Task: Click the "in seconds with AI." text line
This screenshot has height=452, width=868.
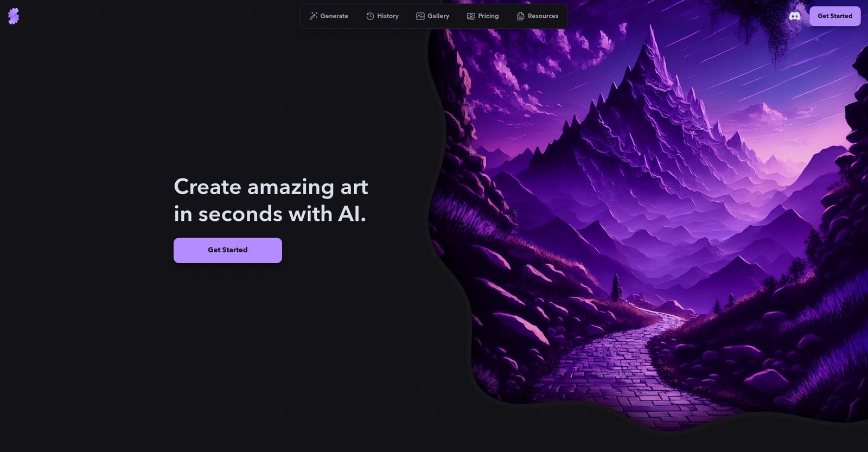Action: pyautogui.click(x=270, y=214)
